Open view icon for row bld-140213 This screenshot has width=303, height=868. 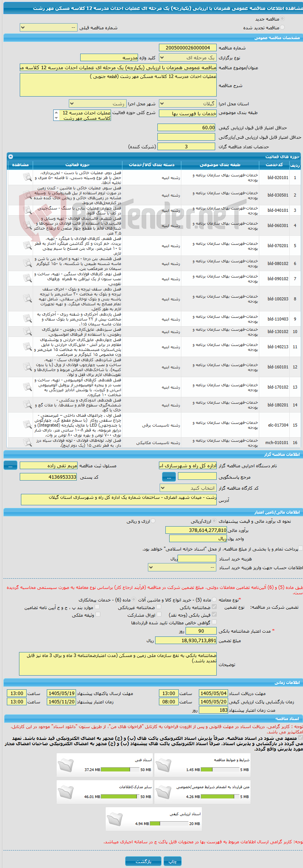tap(27, 347)
